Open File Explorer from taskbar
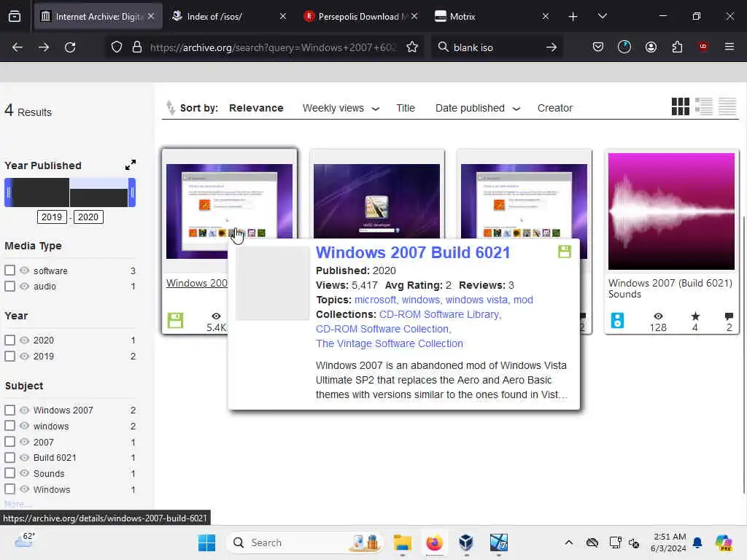 (x=402, y=542)
